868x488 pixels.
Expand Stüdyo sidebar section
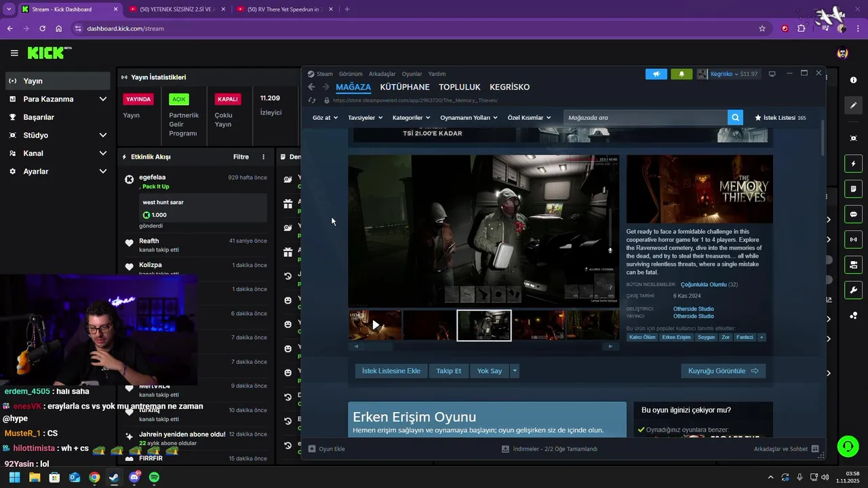tap(103, 135)
